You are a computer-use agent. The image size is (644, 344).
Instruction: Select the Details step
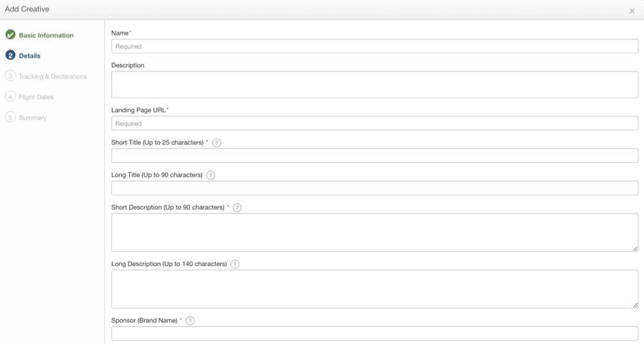pos(29,56)
